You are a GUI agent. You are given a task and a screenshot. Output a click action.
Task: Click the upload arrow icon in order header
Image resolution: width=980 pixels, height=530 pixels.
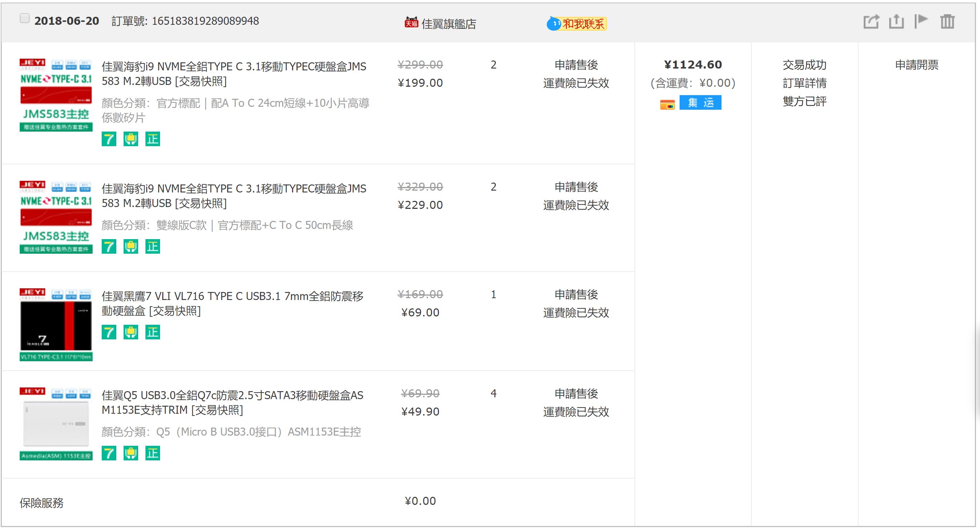[x=896, y=21]
